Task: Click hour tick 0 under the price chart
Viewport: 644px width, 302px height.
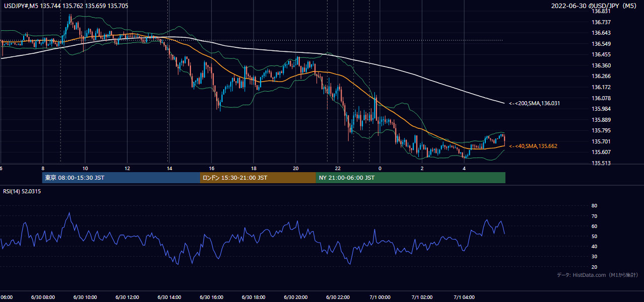Action: (x=380, y=168)
